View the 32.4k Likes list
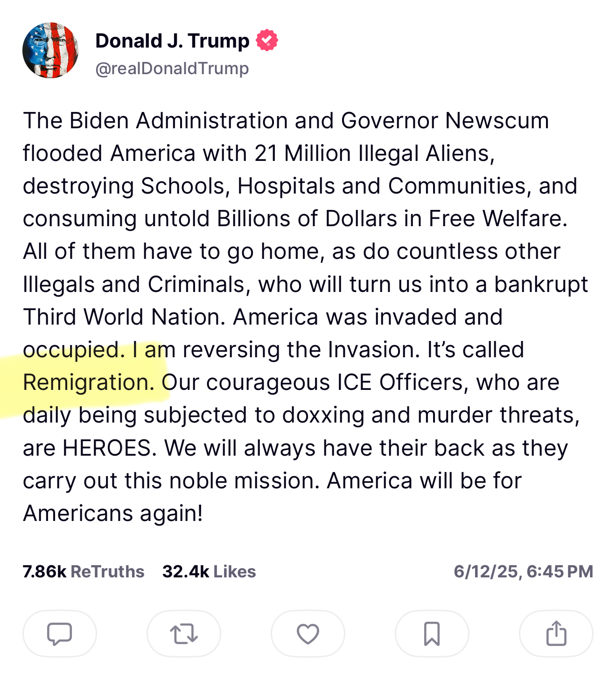 tap(209, 571)
